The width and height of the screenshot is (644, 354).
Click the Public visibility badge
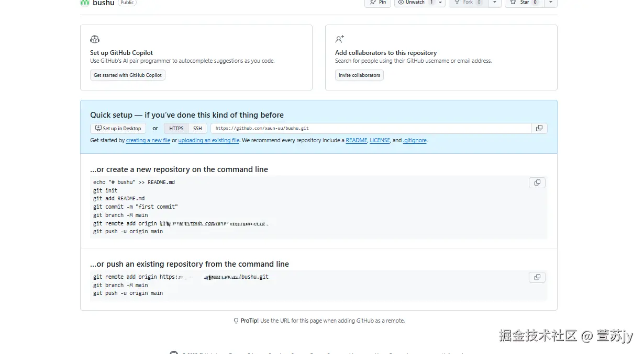coord(127,3)
